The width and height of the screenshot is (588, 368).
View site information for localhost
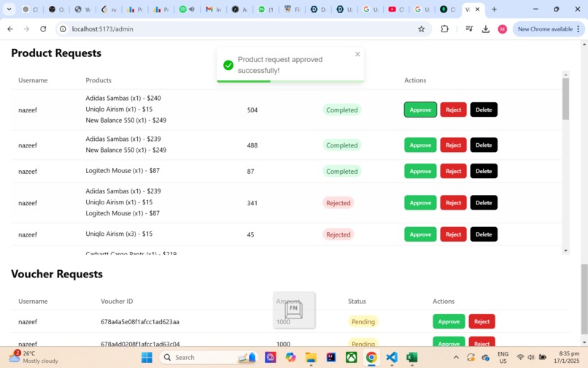pos(63,29)
